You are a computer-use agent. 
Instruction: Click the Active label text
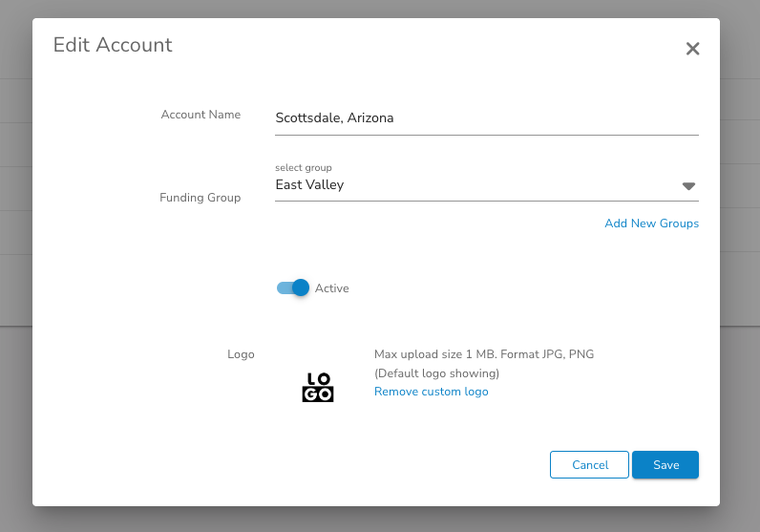click(331, 288)
